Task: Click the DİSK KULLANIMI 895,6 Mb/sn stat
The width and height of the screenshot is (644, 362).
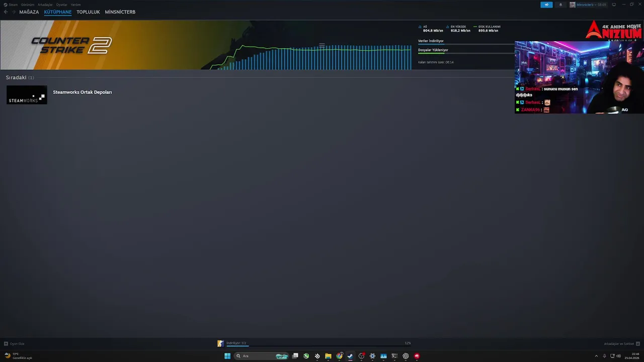Action: (487, 29)
